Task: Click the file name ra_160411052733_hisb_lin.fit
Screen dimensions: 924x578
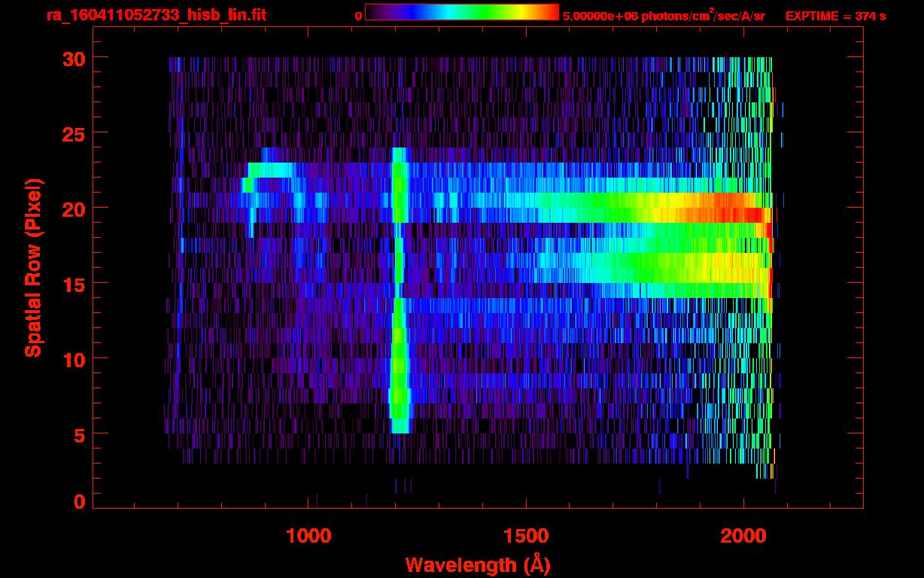Action: click(x=156, y=15)
